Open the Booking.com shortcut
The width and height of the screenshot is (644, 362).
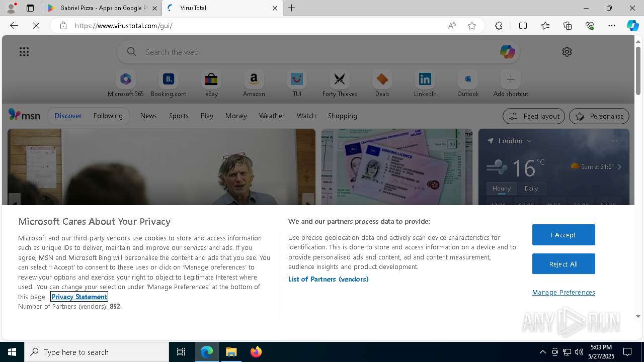click(169, 83)
